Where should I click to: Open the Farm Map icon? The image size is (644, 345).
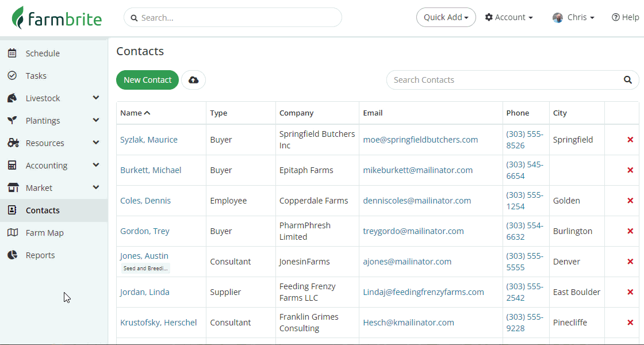point(12,233)
